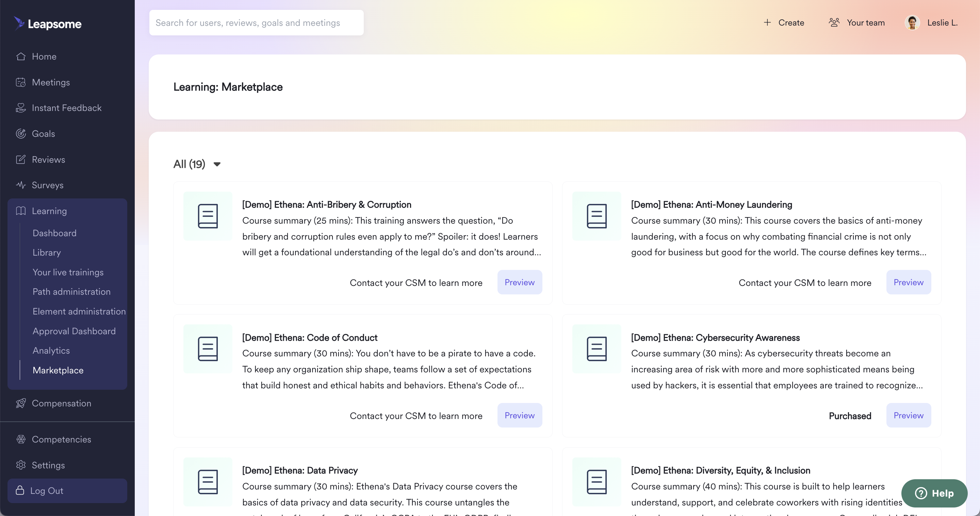The height and width of the screenshot is (516, 980).
Task: Click the Compensation rocket icon
Action: coord(21,403)
